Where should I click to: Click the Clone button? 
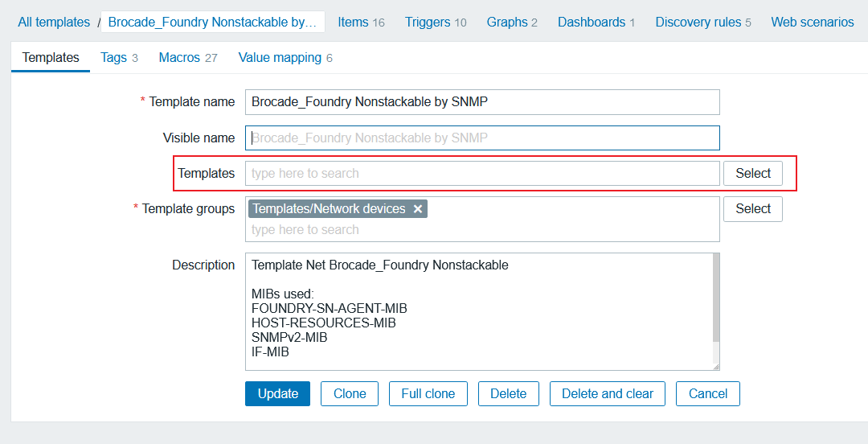[x=350, y=393]
